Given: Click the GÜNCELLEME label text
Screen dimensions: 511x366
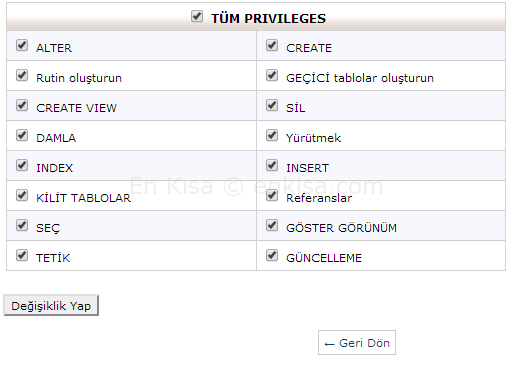Looking at the screenshot, I should [324, 258].
